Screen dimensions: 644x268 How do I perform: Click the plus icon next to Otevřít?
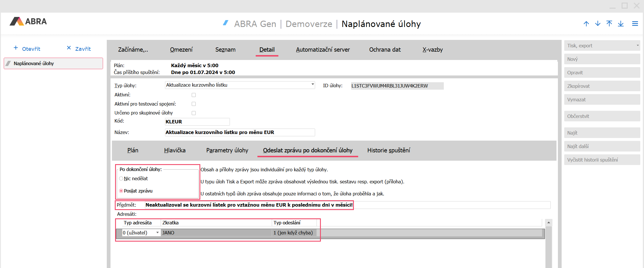tap(16, 48)
